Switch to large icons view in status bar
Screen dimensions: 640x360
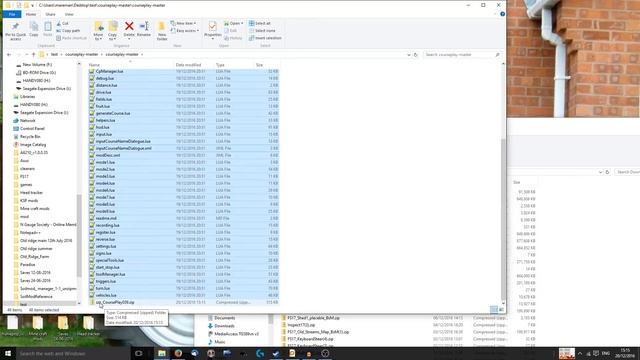pos(501,310)
